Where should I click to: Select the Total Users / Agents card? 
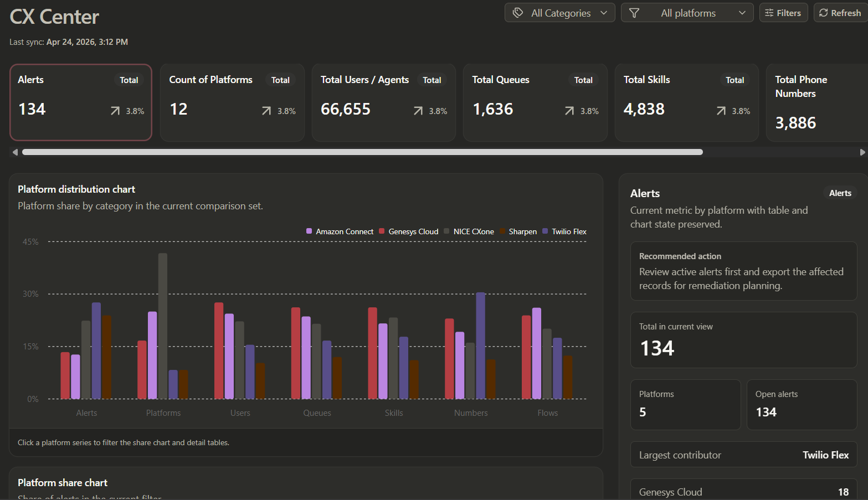pos(384,102)
